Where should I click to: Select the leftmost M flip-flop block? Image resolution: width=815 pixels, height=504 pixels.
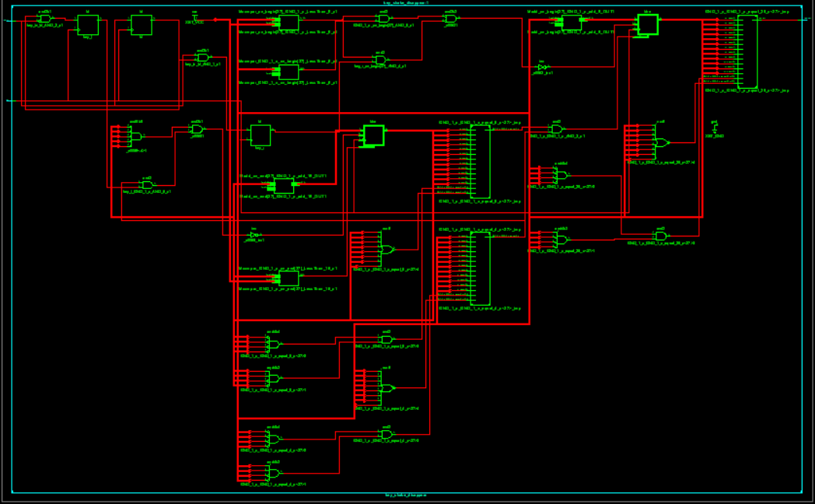(88, 25)
